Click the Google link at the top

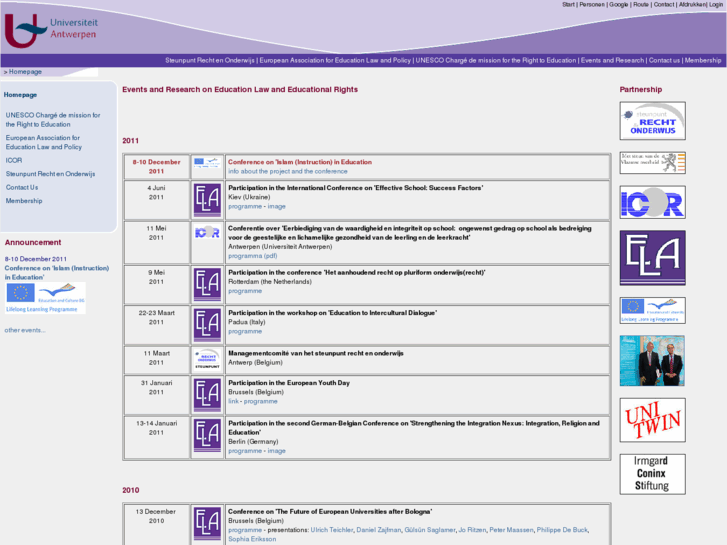tap(619, 5)
